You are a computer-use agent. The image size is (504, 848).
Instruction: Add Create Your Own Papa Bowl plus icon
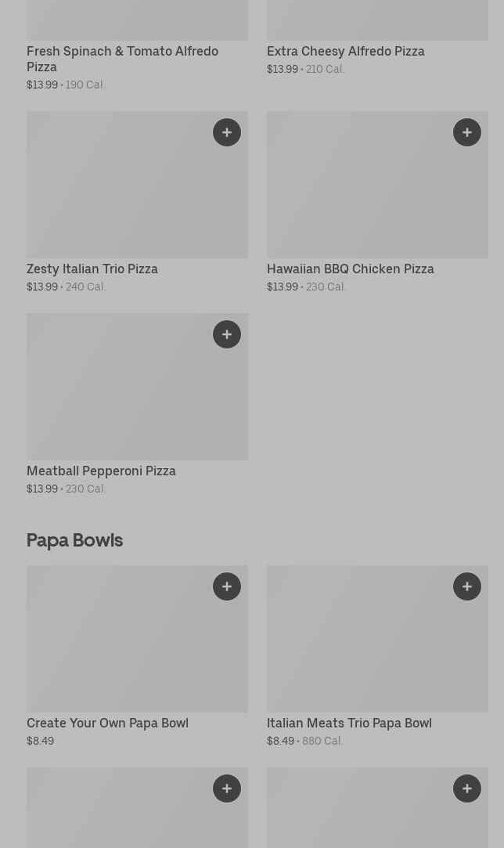pyautogui.click(x=227, y=586)
